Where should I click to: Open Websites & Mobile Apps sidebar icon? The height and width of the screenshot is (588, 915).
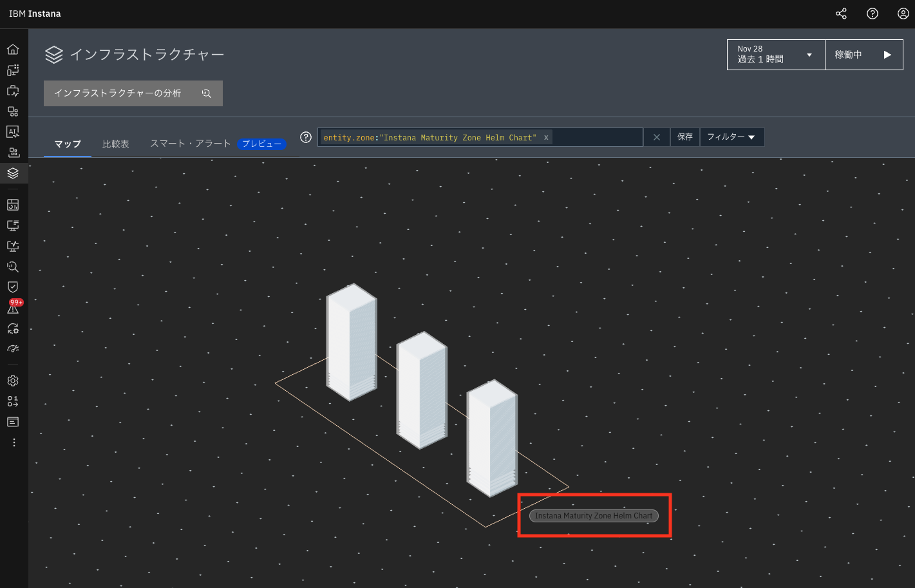13,70
